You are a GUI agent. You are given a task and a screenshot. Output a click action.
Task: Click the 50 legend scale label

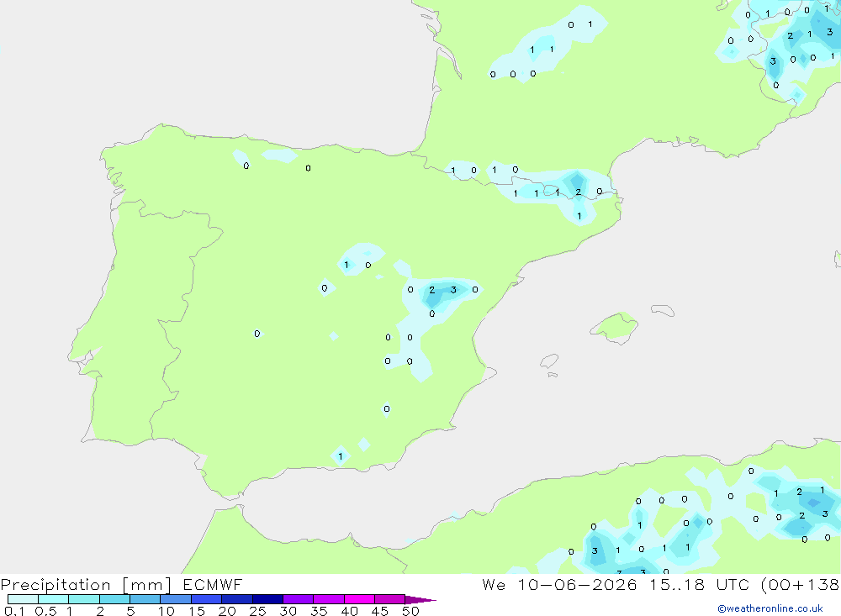click(x=411, y=611)
